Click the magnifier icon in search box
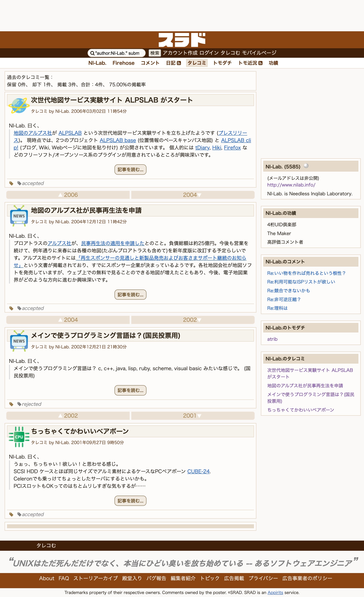Screen dimensions: 364x597 92,53
